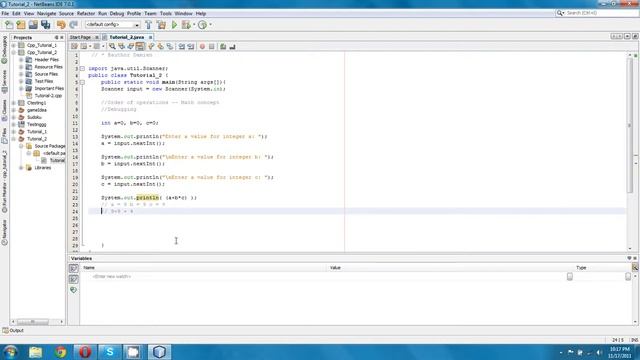Screen dimensions: 640x360
Task: Select the Tutorial_2.java editor tab
Action: coord(126,37)
